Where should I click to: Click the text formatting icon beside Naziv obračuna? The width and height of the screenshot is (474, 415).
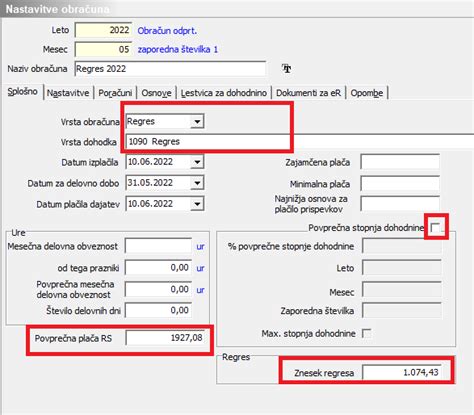286,68
